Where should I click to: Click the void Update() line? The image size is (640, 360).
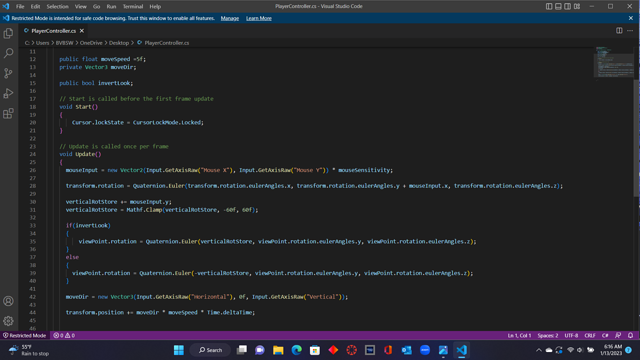click(80, 154)
